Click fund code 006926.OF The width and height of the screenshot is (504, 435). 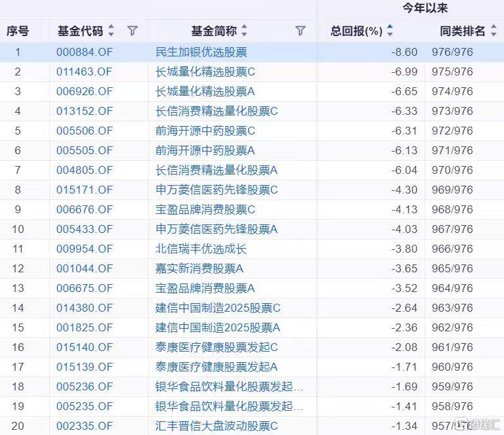(85, 92)
